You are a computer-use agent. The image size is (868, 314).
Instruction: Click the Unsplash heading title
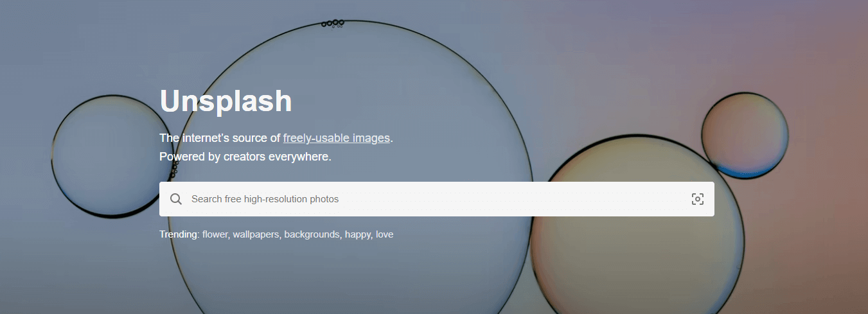(226, 101)
